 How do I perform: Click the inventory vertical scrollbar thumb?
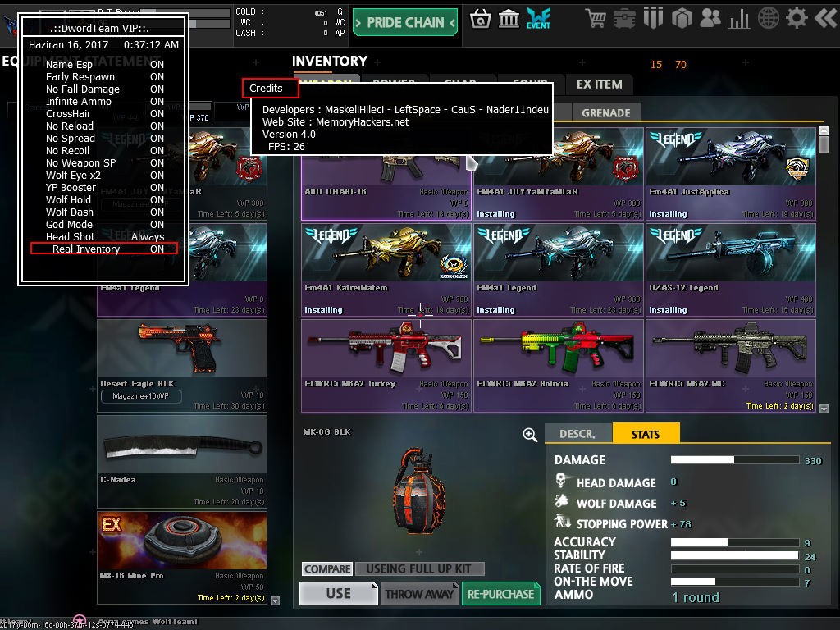click(824, 144)
